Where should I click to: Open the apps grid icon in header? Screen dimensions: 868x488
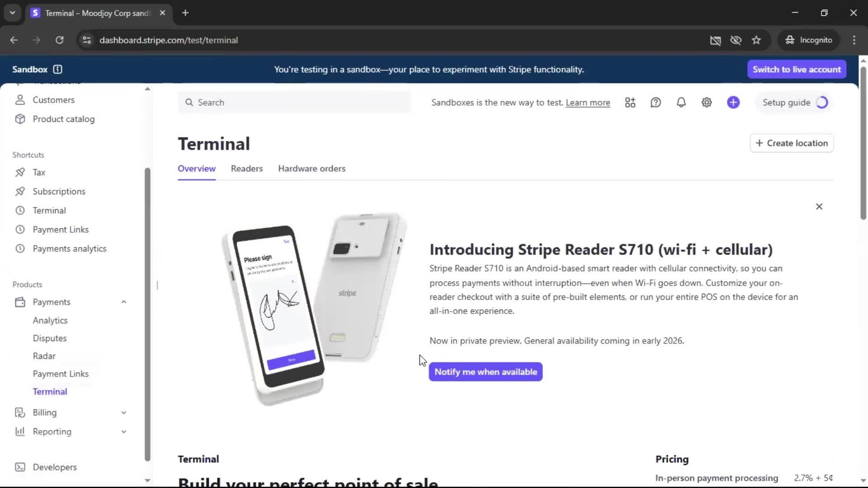pyautogui.click(x=630, y=103)
